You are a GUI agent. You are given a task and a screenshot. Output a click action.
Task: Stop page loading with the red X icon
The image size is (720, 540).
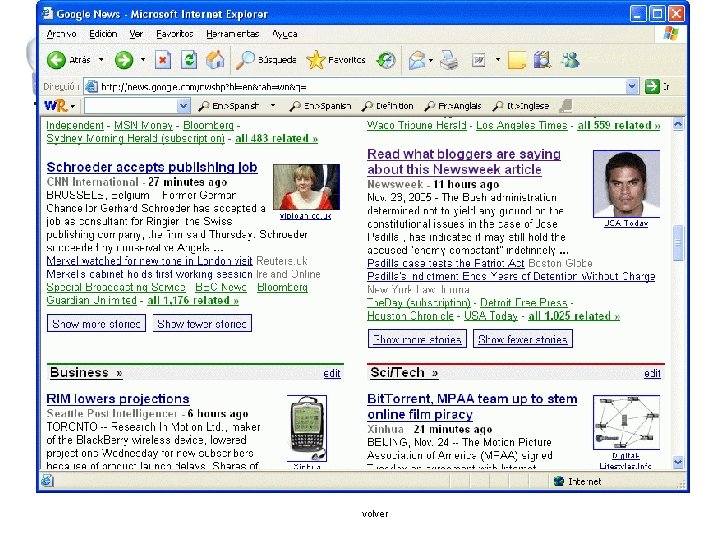(x=163, y=60)
